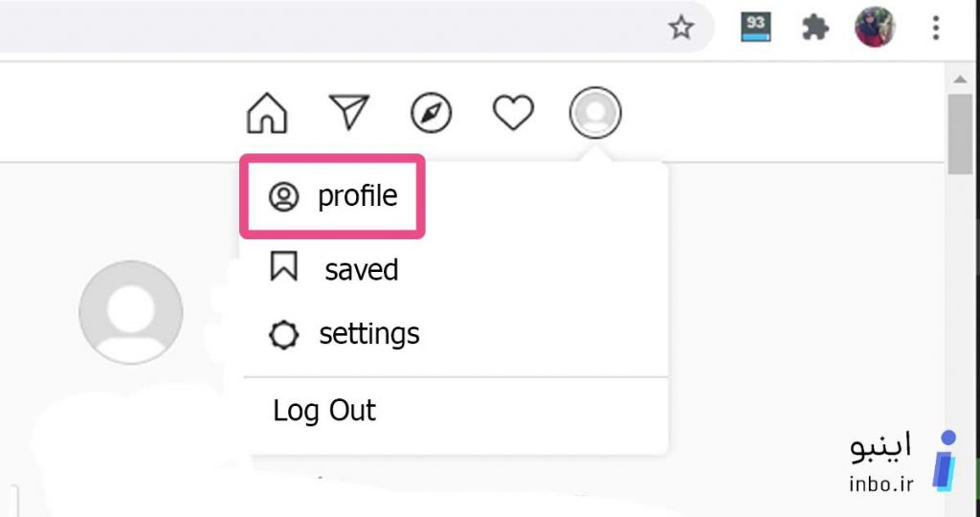Choose settings from the dropdown menu
The width and height of the screenshot is (980, 517).
(x=455, y=334)
